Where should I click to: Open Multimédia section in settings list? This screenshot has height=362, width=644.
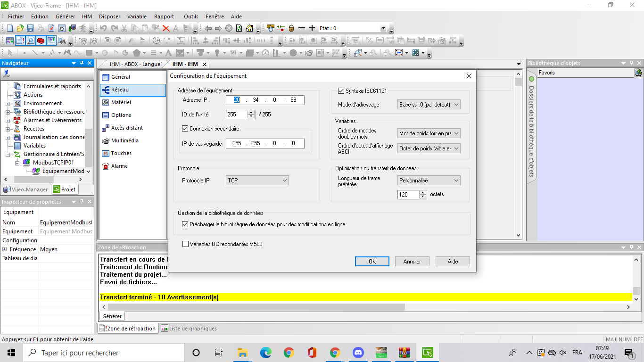(x=124, y=140)
